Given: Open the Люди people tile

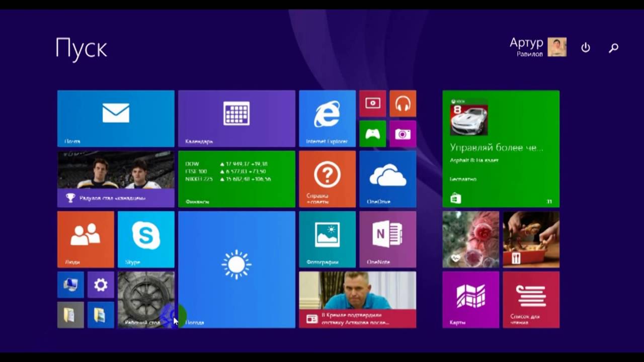Looking at the screenshot, I should coord(86,239).
